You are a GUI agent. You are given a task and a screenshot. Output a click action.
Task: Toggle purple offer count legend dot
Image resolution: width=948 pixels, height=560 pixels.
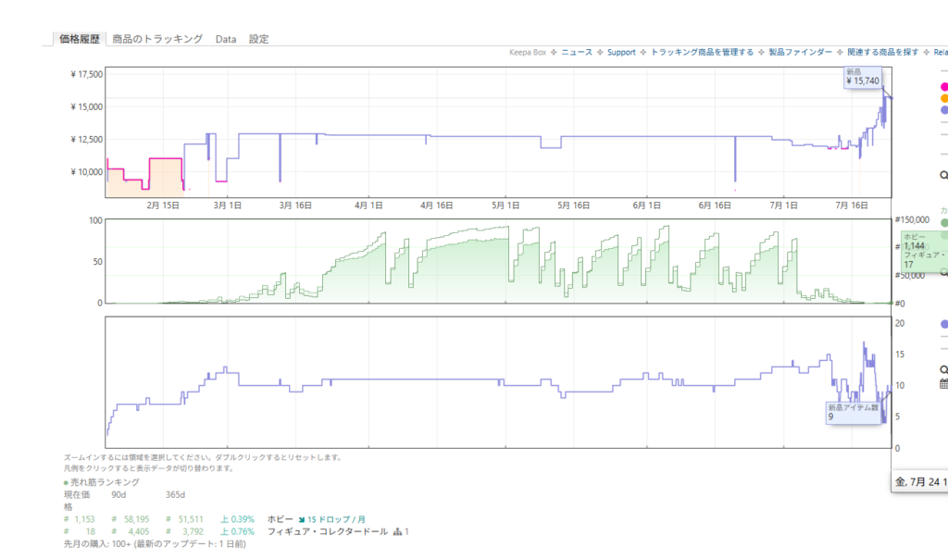[x=944, y=324]
